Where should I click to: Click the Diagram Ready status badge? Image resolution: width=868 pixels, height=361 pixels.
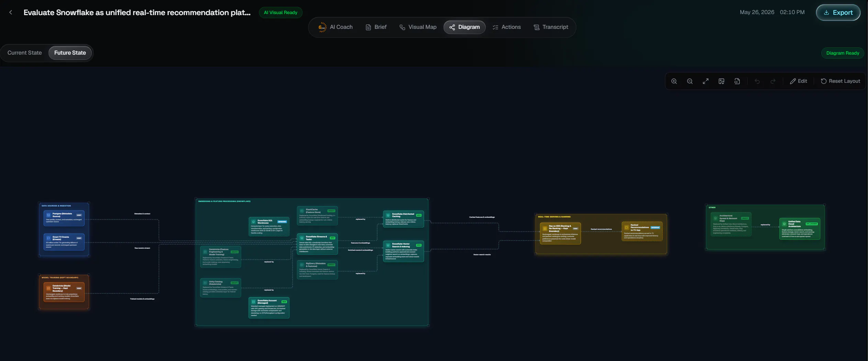pos(843,53)
